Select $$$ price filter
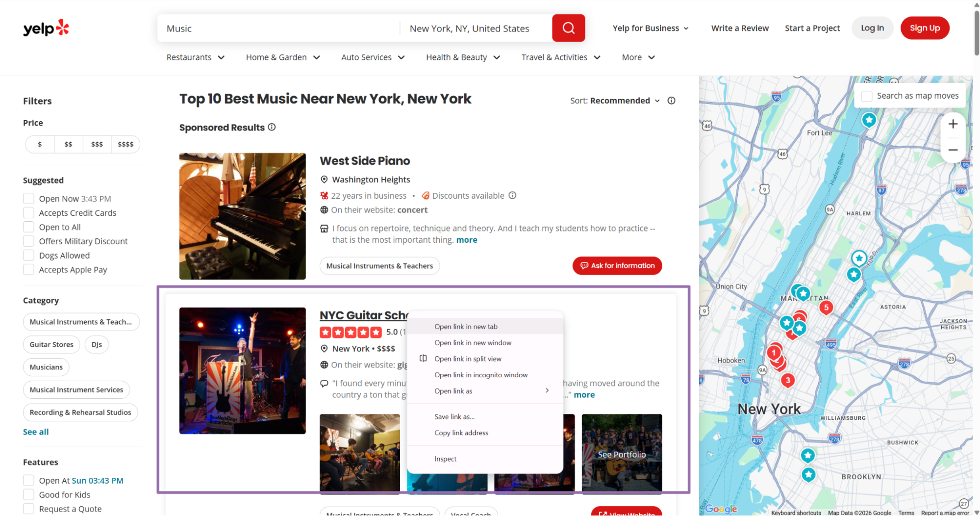980x516 pixels. pyautogui.click(x=97, y=144)
